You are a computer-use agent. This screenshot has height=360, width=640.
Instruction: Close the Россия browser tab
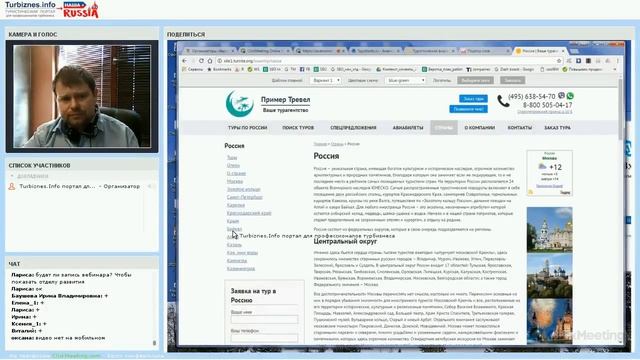pyautogui.click(x=563, y=51)
